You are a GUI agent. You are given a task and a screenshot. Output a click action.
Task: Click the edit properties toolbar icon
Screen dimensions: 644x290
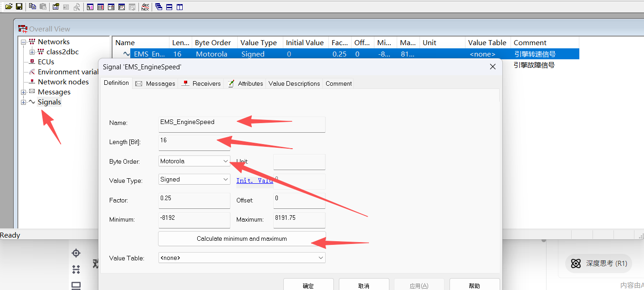pyautogui.click(x=56, y=6)
